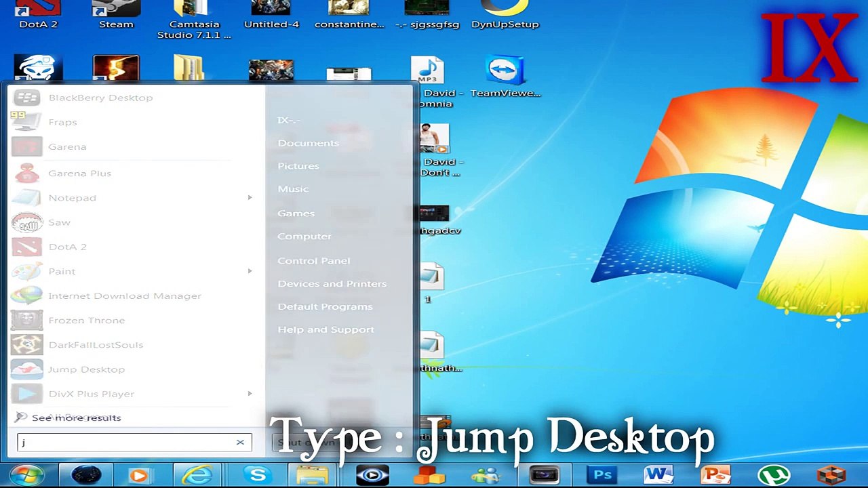Screen dimensions: 868x488
Task: Open DarkFallLostSouls from the search results
Action: [96, 345]
